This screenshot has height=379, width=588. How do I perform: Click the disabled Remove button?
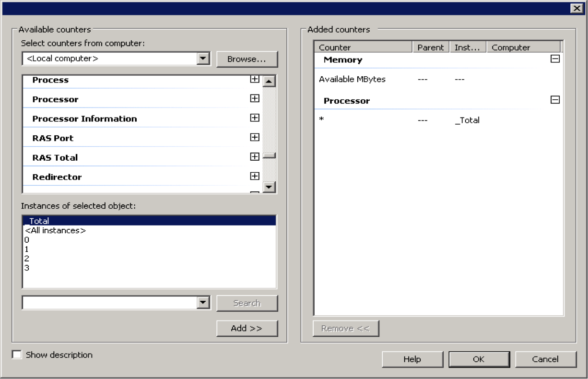tap(346, 328)
